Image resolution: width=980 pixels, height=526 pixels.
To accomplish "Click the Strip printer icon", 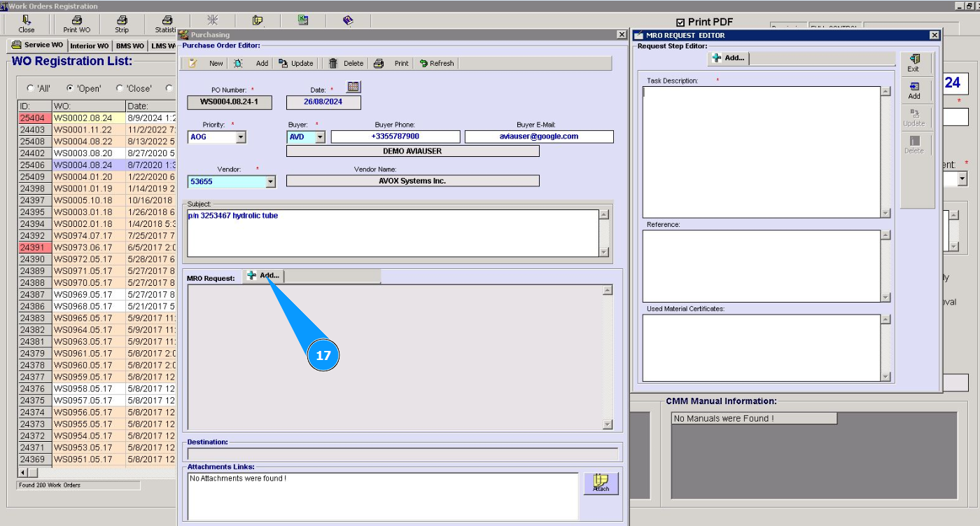I will (x=122, y=20).
